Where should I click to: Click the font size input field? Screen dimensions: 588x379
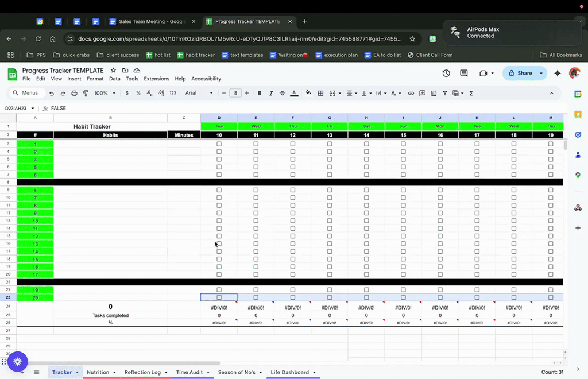[235, 93]
